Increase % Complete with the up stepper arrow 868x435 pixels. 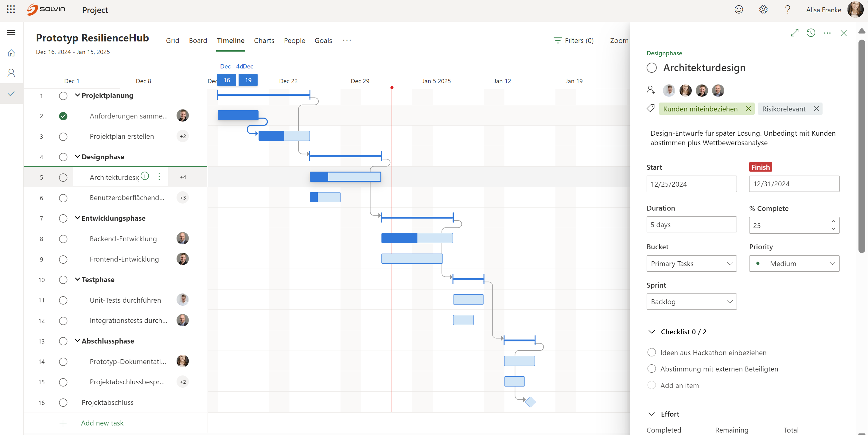[834, 221]
